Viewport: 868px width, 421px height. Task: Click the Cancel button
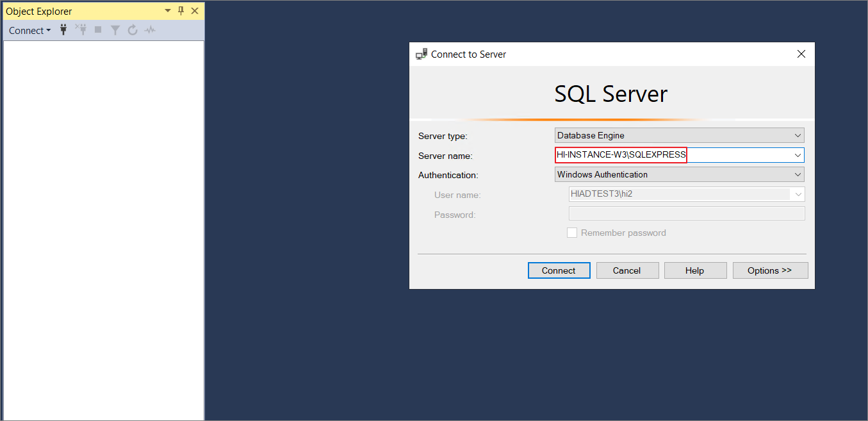627,270
